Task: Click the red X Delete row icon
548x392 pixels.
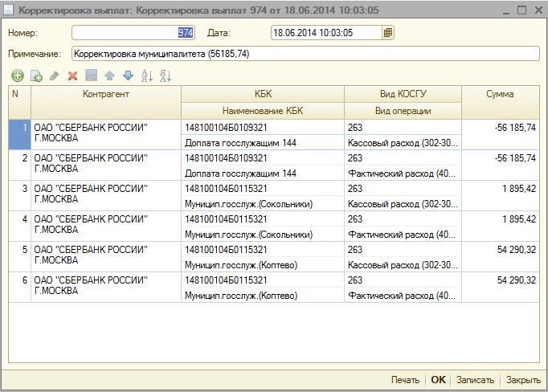Action: point(72,76)
